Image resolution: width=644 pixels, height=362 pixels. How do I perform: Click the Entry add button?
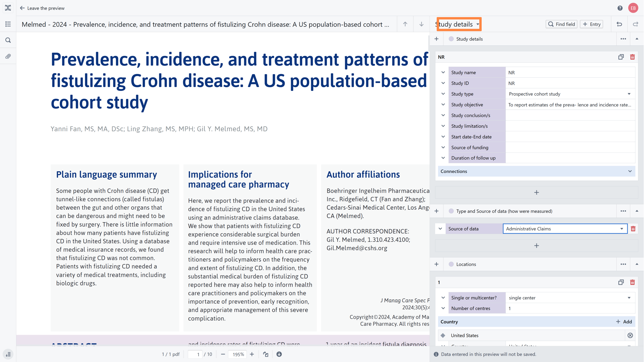pyautogui.click(x=591, y=24)
